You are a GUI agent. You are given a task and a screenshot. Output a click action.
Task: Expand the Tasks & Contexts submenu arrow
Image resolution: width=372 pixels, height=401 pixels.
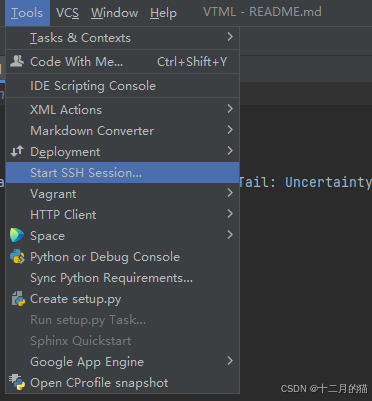[x=230, y=37]
